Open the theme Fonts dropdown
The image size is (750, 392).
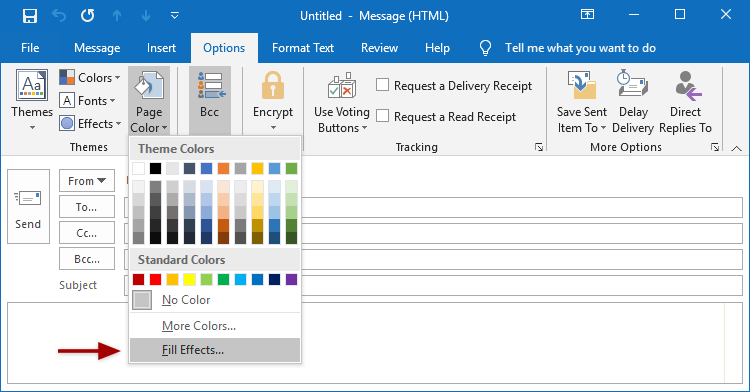[88, 101]
